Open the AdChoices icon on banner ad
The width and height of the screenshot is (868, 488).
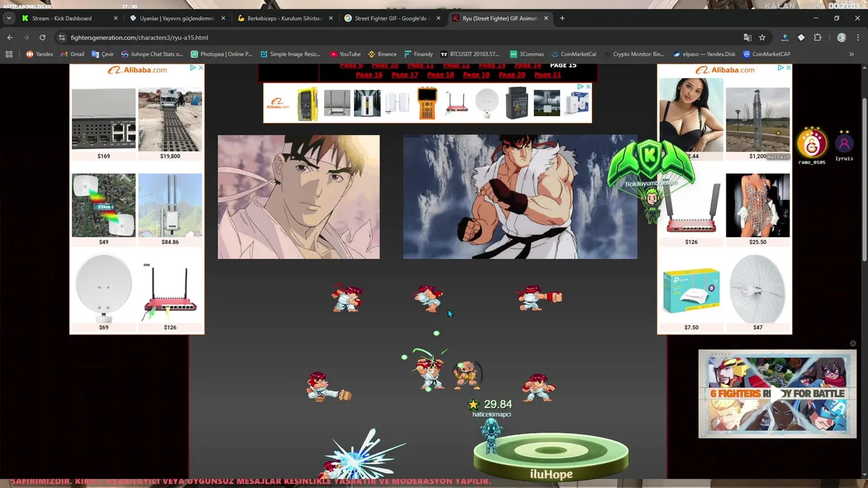tap(580, 87)
